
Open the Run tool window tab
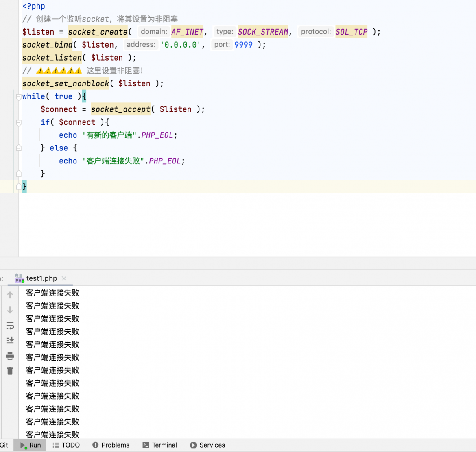(x=30, y=445)
